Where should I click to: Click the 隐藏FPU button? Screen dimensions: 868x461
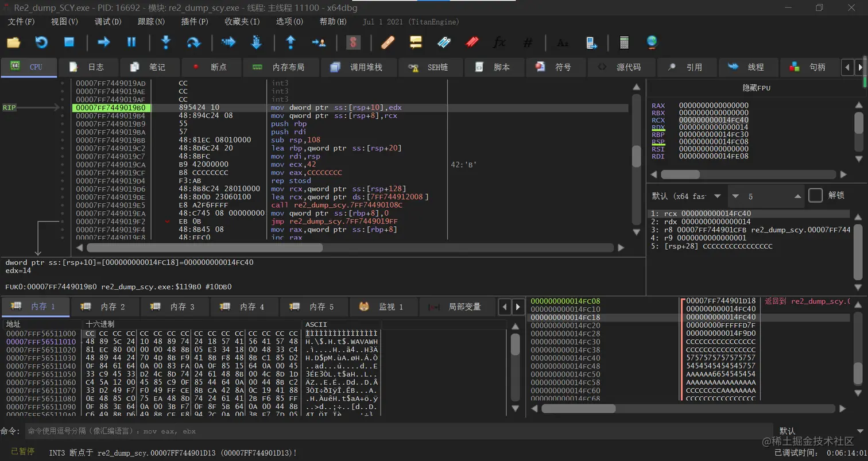pyautogui.click(x=756, y=88)
